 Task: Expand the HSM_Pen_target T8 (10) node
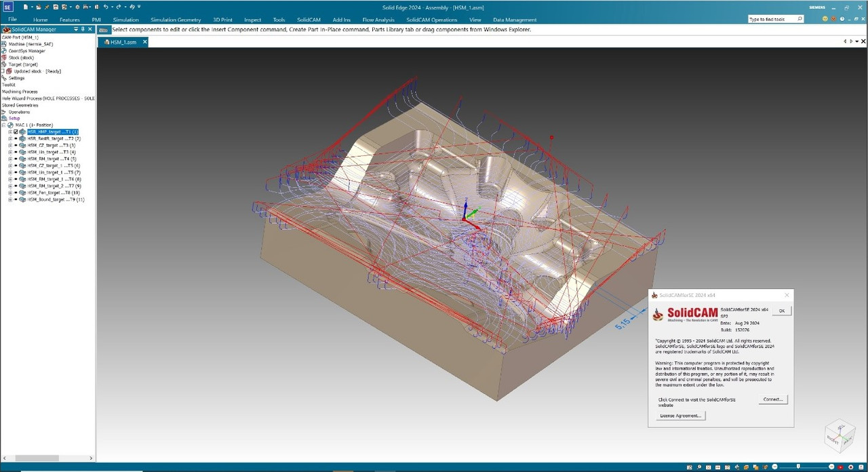(x=9, y=193)
